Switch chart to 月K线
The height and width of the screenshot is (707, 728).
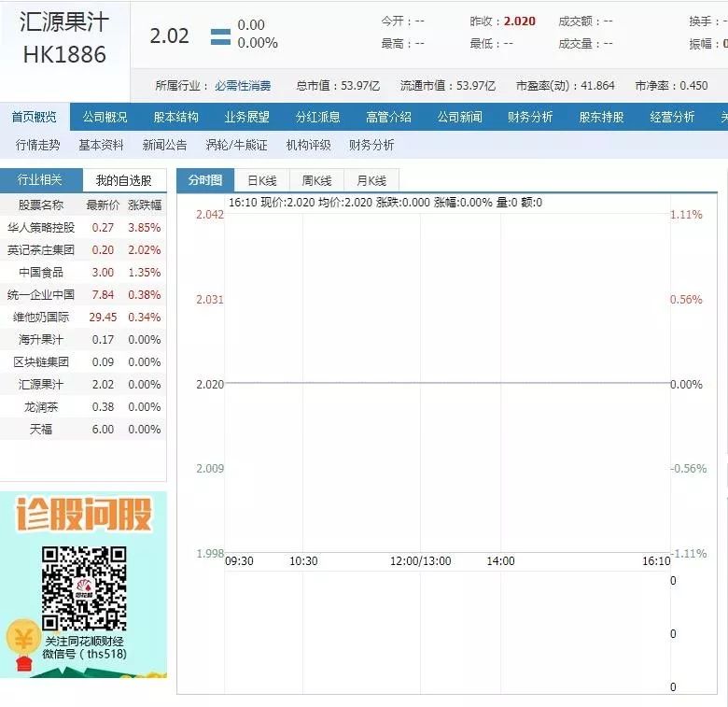371,180
